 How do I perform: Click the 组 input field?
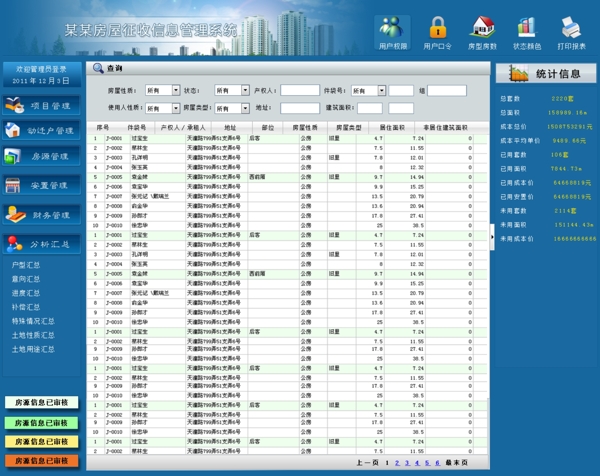[x=447, y=90]
